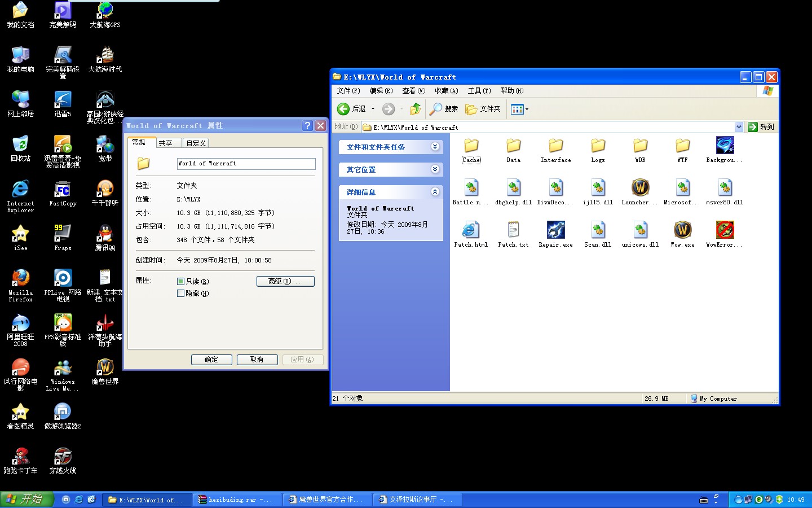Click the 确定 button in Properties
The image size is (812, 508).
pos(211,360)
